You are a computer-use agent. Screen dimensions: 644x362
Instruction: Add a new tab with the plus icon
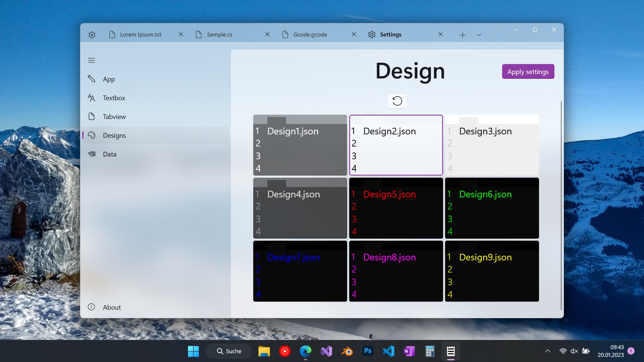462,35
